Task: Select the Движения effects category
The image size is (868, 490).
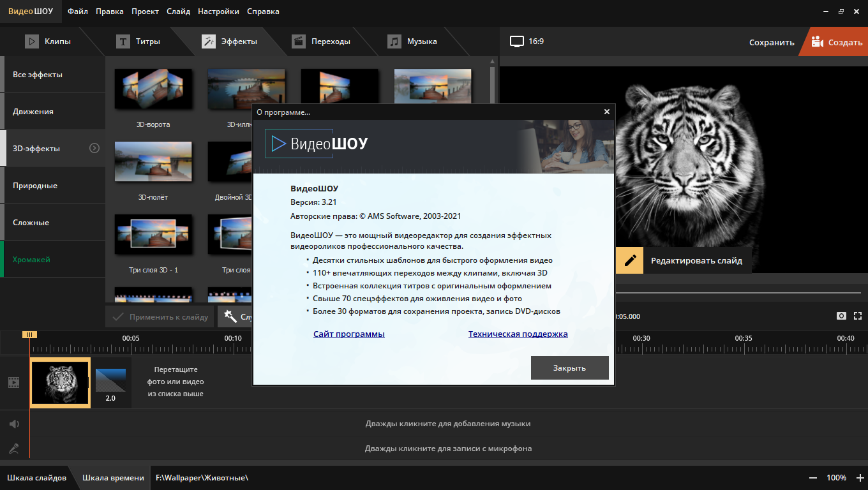Action: pos(52,112)
